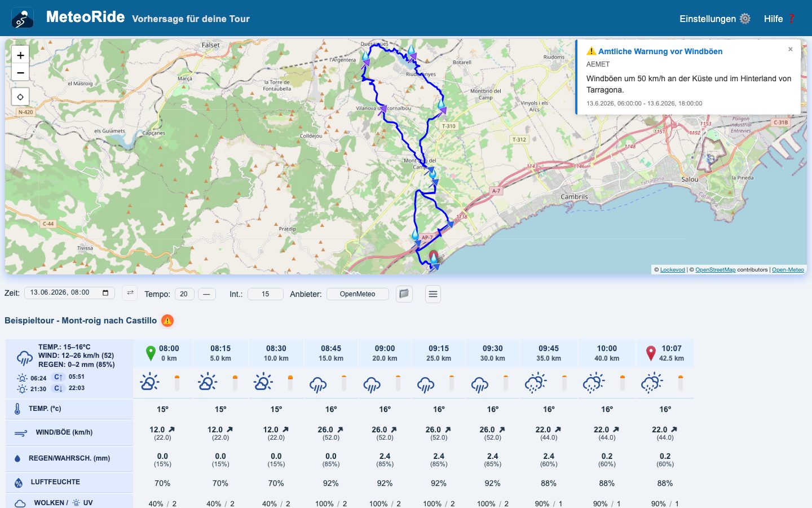The image size is (812, 508).
Task: Close the Windböen warning popup
Action: (x=791, y=49)
